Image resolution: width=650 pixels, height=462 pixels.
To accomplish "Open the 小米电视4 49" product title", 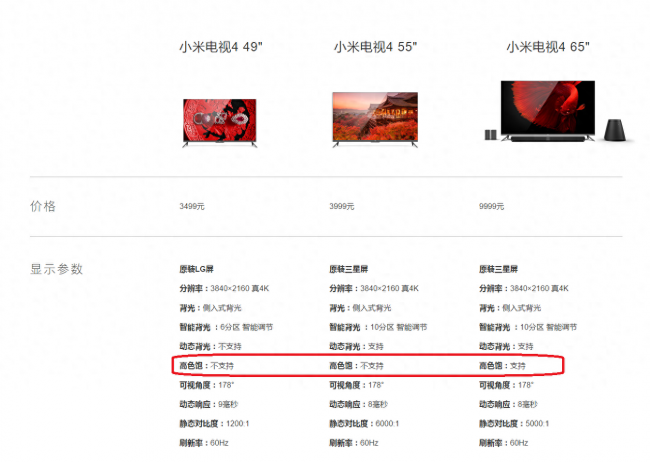I will (x=221, y=47).
